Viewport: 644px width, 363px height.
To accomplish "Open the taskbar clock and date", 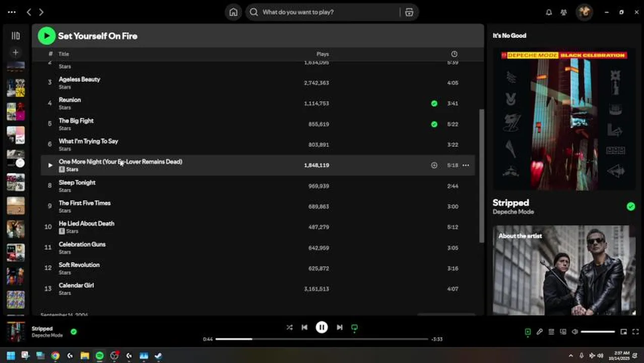I will click(622, 355).
